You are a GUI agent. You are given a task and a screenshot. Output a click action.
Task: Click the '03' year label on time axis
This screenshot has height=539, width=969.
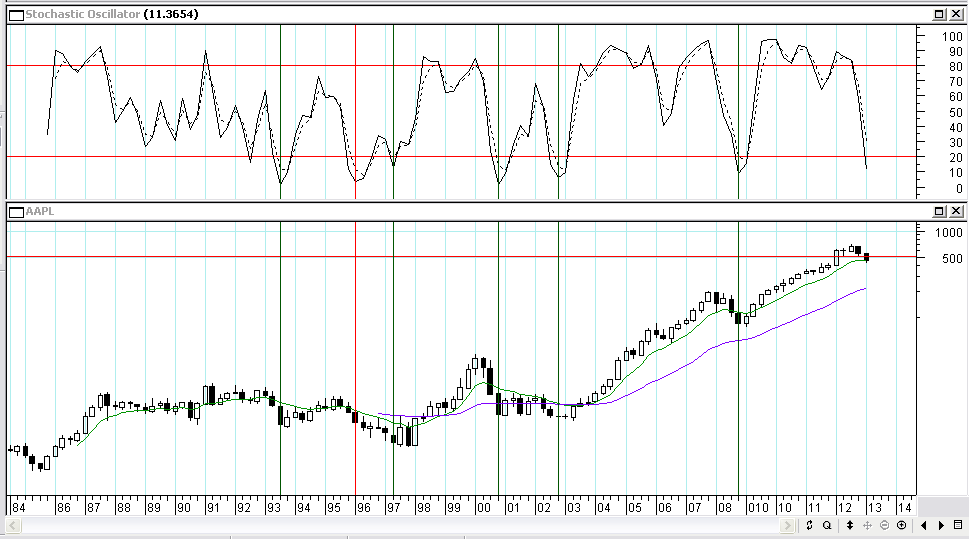[x=573, y=508]
